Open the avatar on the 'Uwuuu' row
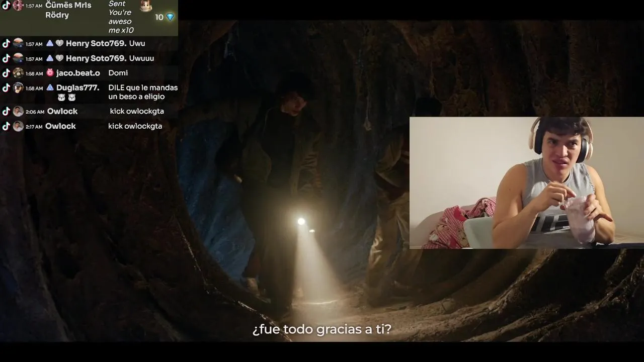This screenshot has height=362, width=644. (x=18, y=58)
